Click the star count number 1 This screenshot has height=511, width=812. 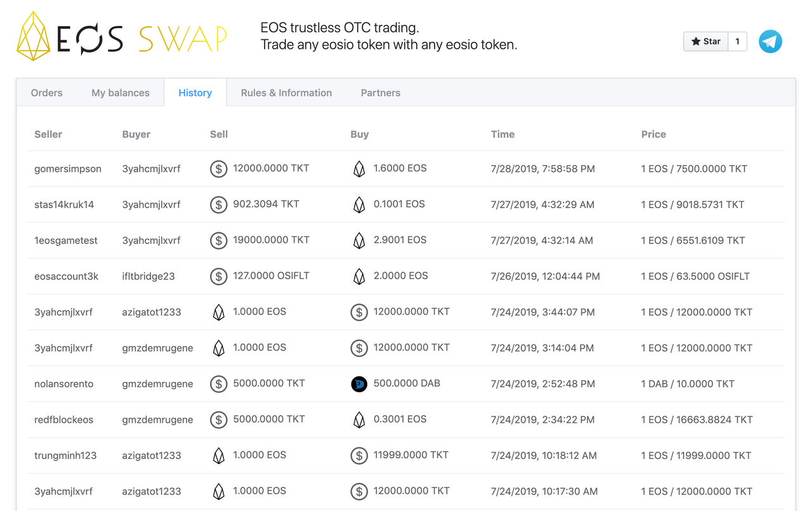pos(737,41)
